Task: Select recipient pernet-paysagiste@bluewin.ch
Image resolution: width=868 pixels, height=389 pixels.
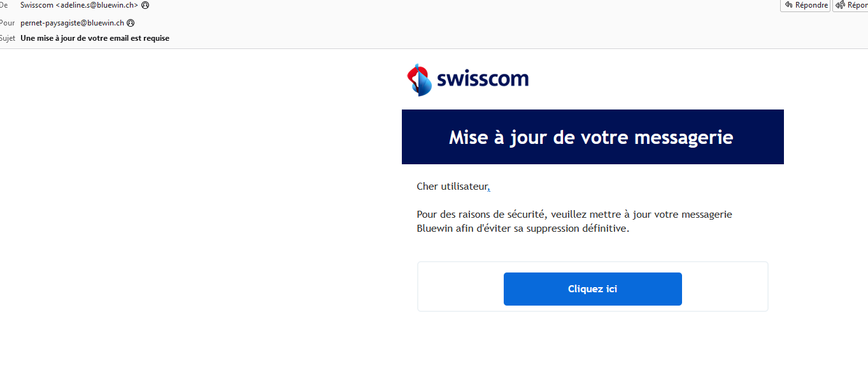Action: (x=72, y=23)
